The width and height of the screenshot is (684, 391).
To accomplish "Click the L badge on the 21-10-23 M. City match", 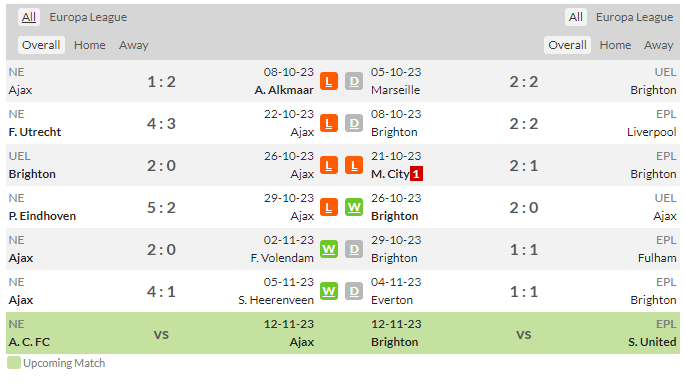I will coord(354,165).
